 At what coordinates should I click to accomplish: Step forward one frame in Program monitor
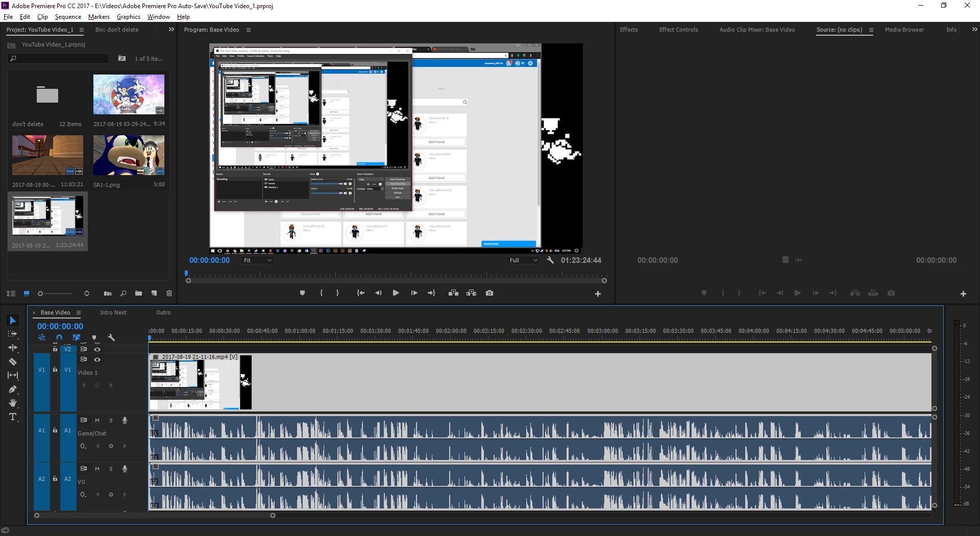414,293
